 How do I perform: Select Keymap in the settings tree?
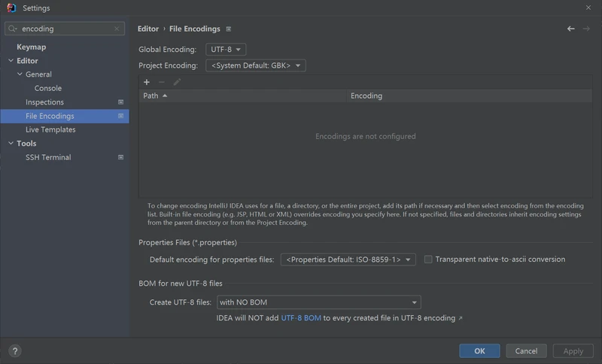point(32,47)
